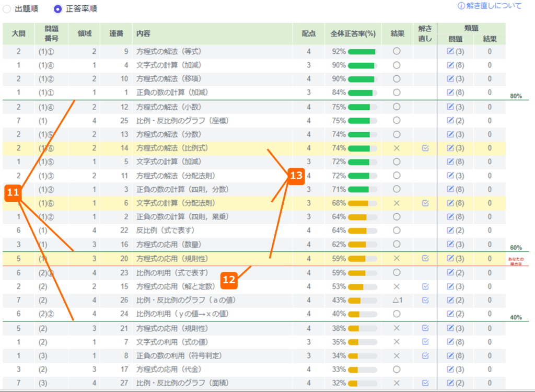This screenshot has height=392, width=535.
Task: Open 類題 edit icon for 反比例（式で表す）
Action: (x=450, y=230)
